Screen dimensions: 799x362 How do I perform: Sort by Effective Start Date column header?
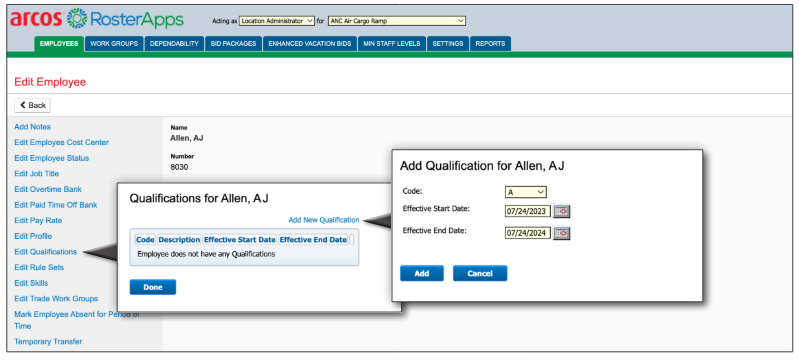click(240, 240)
